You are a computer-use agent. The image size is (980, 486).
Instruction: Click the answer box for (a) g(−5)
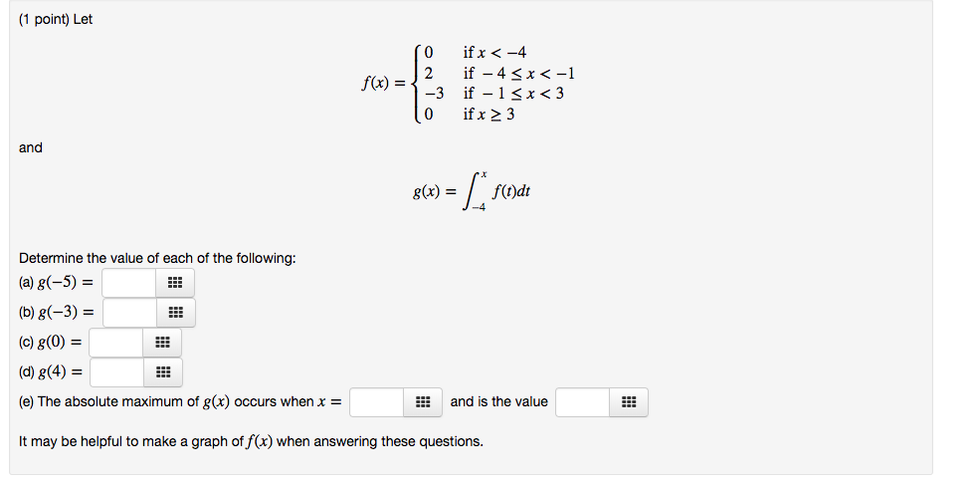[129, 283]
